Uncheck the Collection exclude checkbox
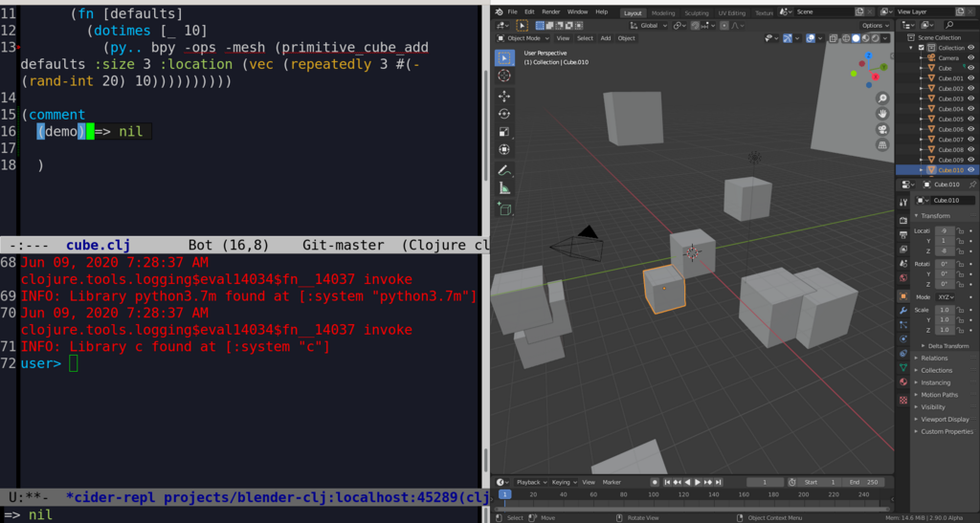The width and height of the screenshot is (980, 523). pos(922,48)
